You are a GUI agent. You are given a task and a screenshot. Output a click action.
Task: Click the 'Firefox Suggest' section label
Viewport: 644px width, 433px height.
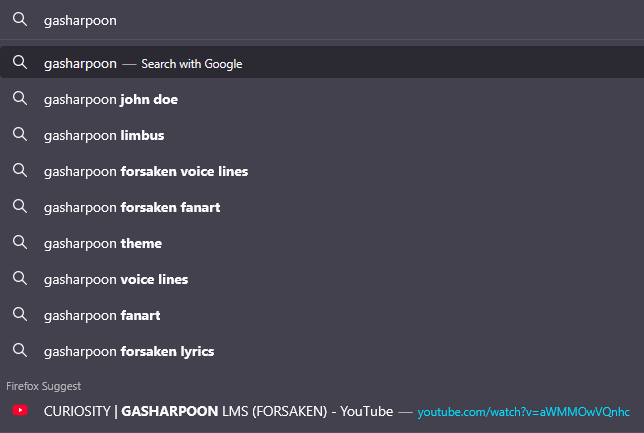(44, 386)
